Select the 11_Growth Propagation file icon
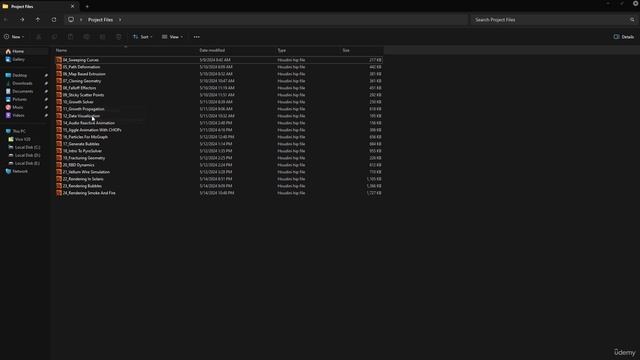The image size is (640, 360). pyautogui.click(x=59, y=109)
